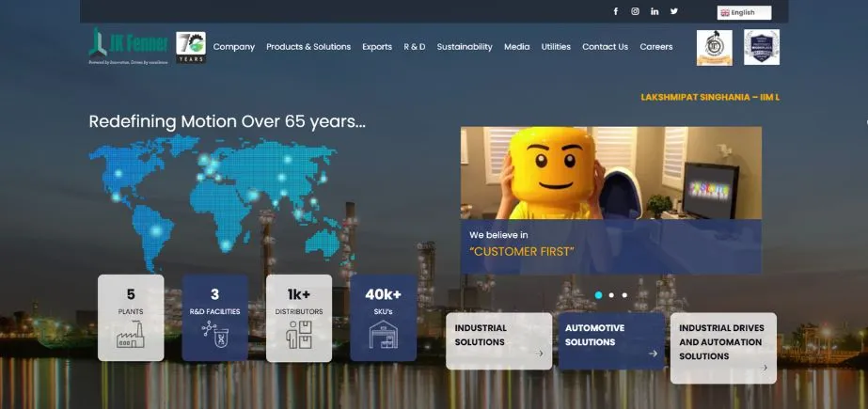This screenshot has height=409, width=868.
Task: Open the Industrial Solutions card
Action: [498, 340]
